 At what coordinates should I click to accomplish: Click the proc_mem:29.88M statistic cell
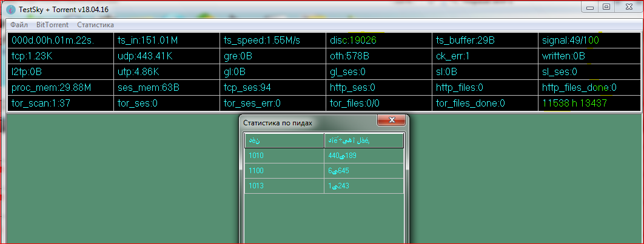61,88
